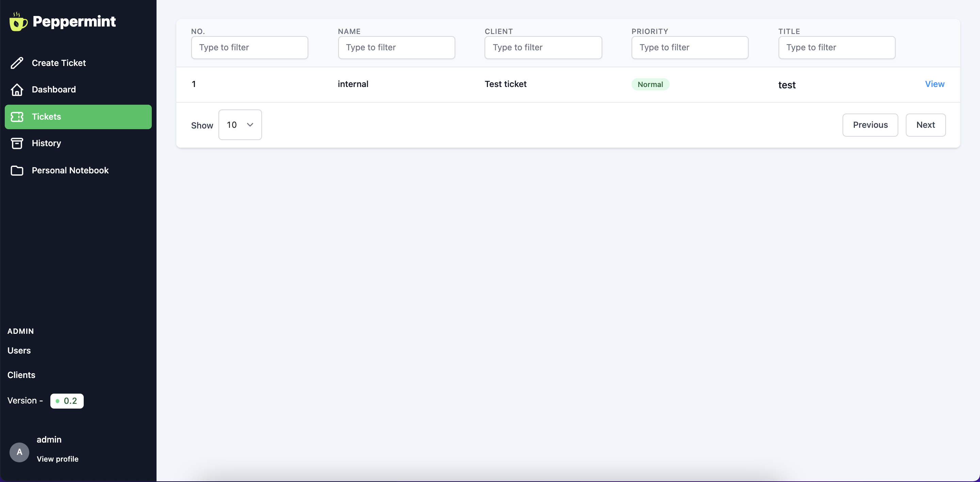Viewport: 980px width, 482px height.
Task: Open the Clients admin page
Action: coord(21,375)
